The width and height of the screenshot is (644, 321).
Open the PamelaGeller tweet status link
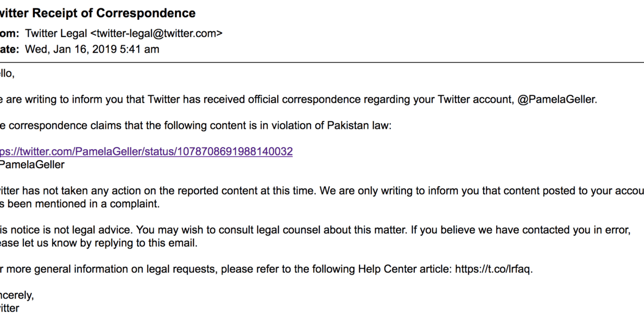coord(146,152)
